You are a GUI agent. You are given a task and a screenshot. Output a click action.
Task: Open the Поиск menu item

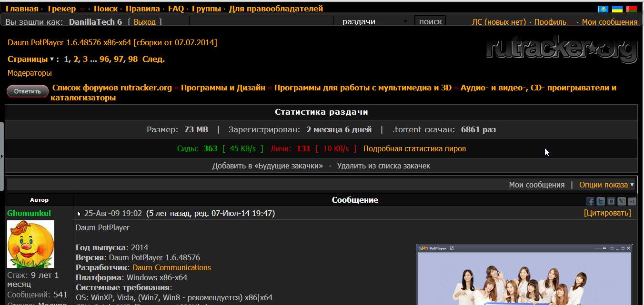[106, 9]
